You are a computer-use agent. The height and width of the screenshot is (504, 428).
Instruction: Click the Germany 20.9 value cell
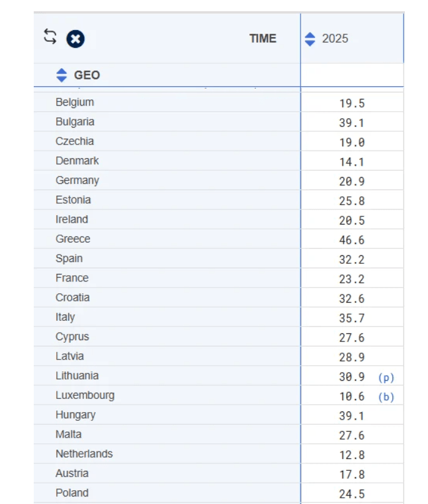click(352, 181)
